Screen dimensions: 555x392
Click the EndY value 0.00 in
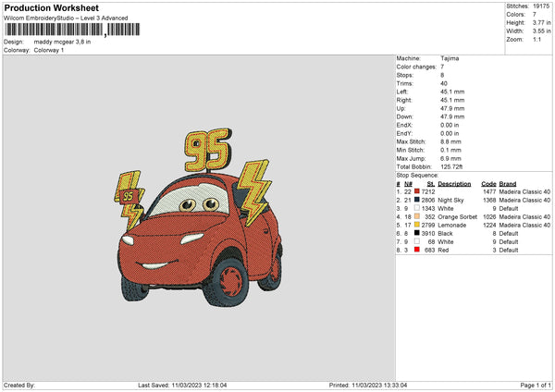[450, 133]
